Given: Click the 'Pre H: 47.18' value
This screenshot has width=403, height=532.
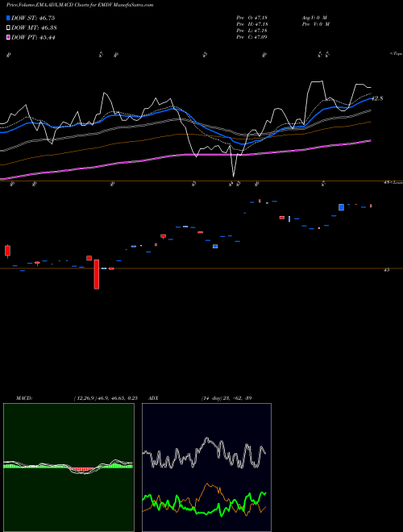Looking at the screenshot, I should pos(251,24).
